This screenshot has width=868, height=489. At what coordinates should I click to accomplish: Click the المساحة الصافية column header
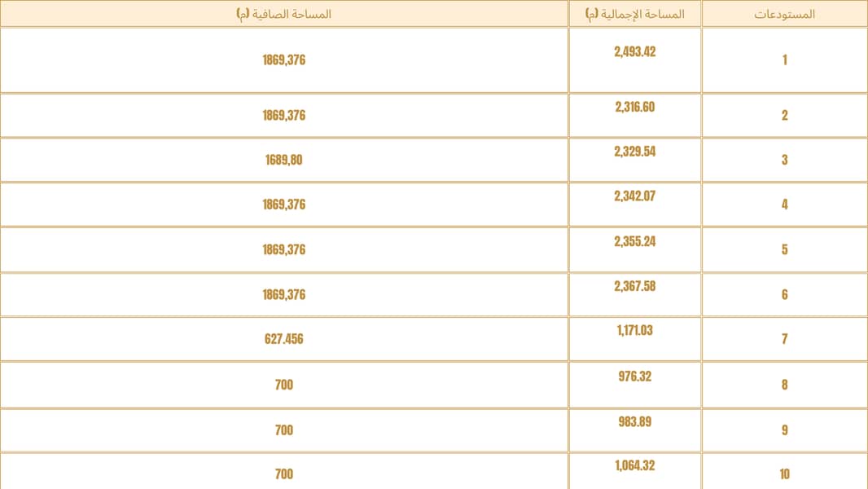click(284, 14)
